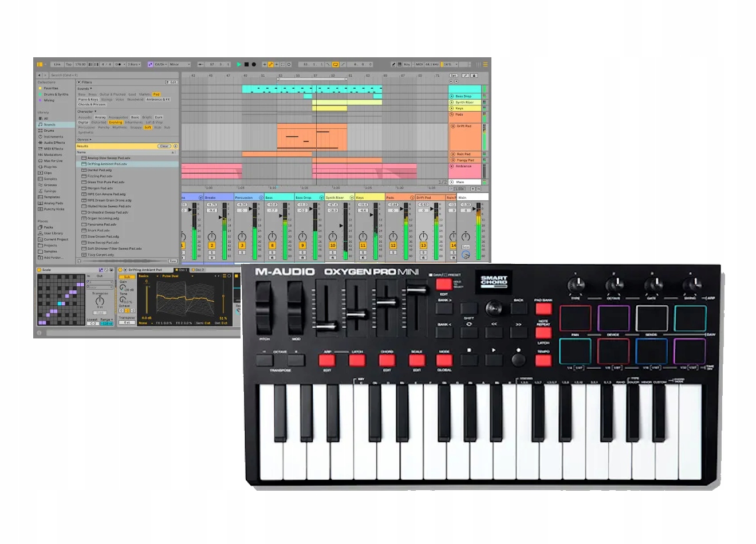Image resolution: width=756 pixels, height=544 pixels.
Task: Click the Fold button in the Scale device
Action: pos(100,313)
